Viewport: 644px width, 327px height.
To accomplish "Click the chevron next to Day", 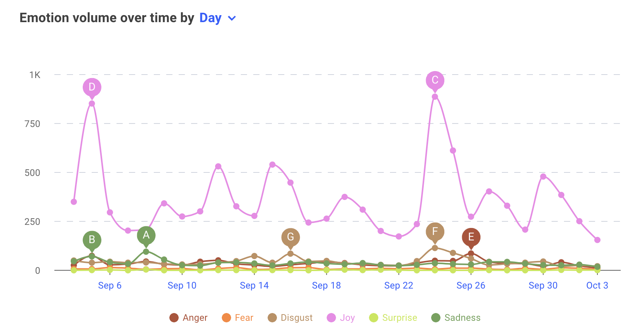I will (x=232, y=18).
